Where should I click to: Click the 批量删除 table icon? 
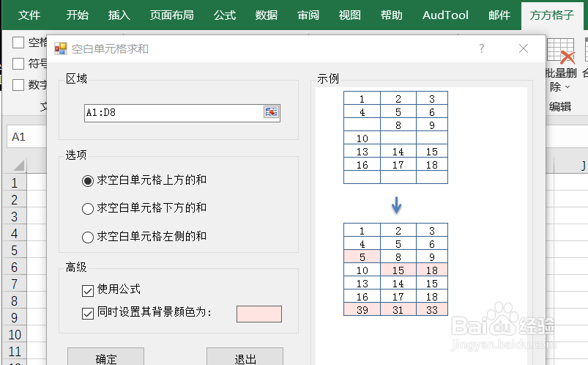[x=561, y=51]
